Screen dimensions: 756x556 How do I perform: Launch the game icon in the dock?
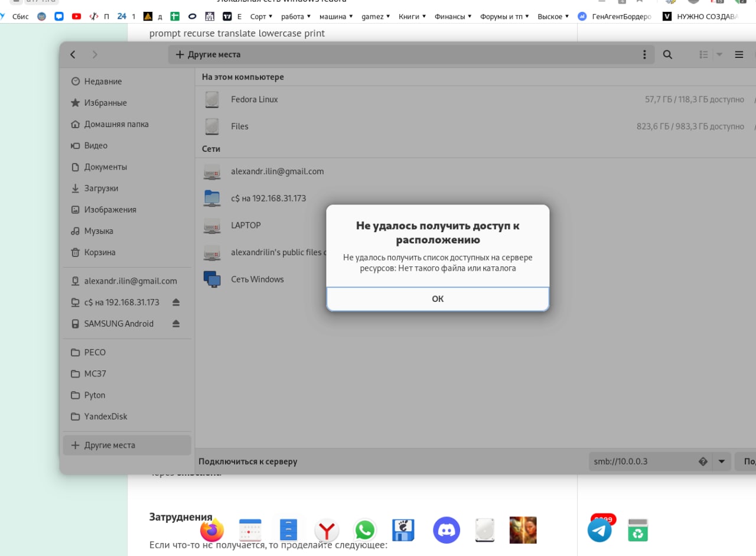523,530
